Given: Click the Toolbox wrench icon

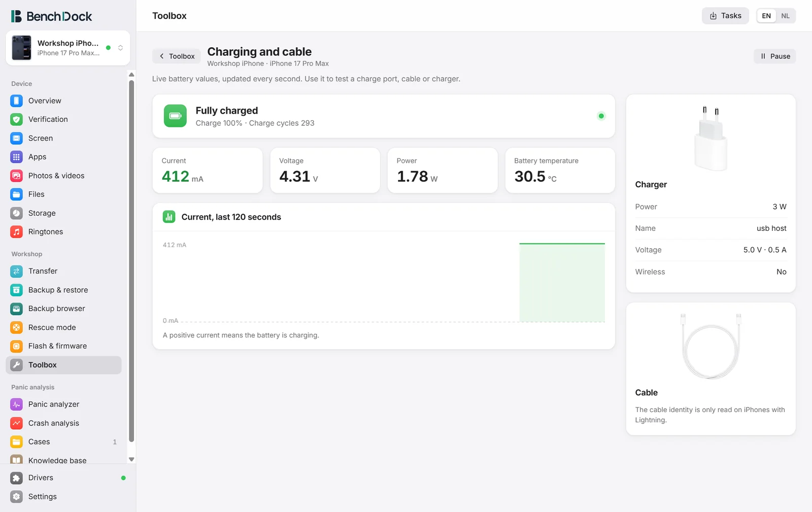Looking at the screenshot, I should [x=17, y=365].
